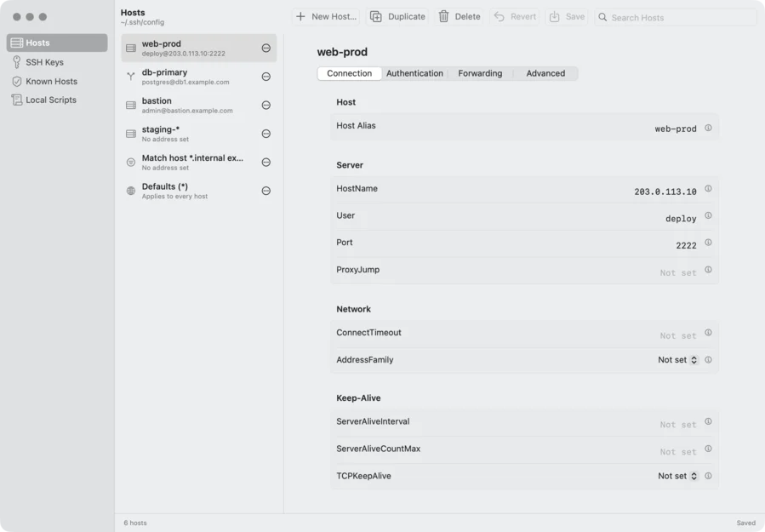Select the Match host *.internal entry
This screenshot has width=765, height=532.
[x=198, y=162]
